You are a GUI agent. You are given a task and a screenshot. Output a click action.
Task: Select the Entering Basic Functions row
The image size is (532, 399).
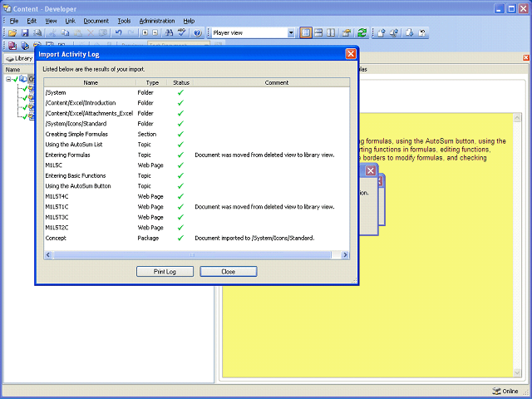pos(197,175)
